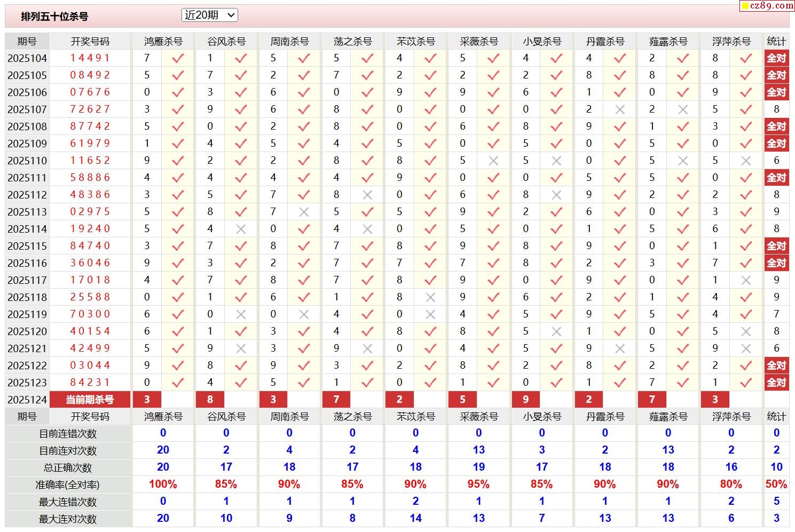This screenshot has height=532, width=795.
Task: Click the drawn number 70300
Action: (90, 314)
